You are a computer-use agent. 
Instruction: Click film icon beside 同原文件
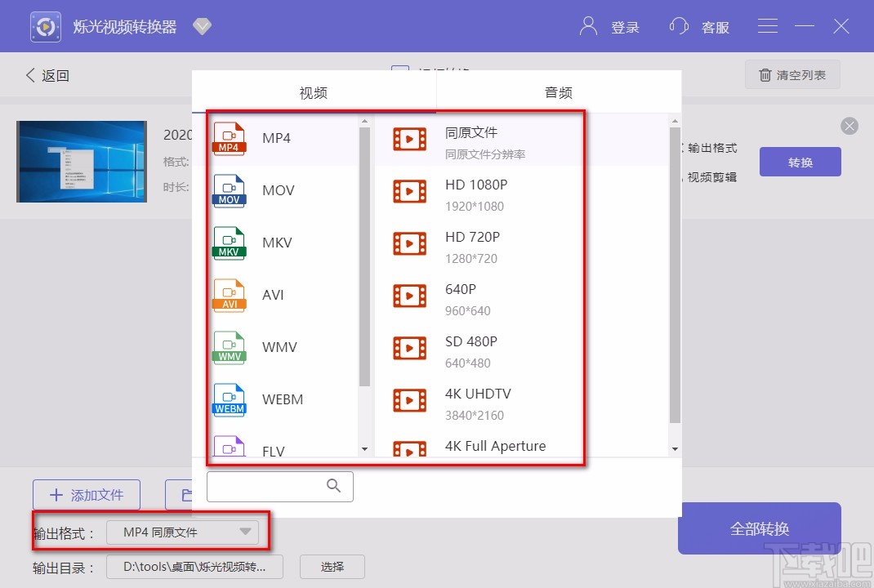point(410,140)
